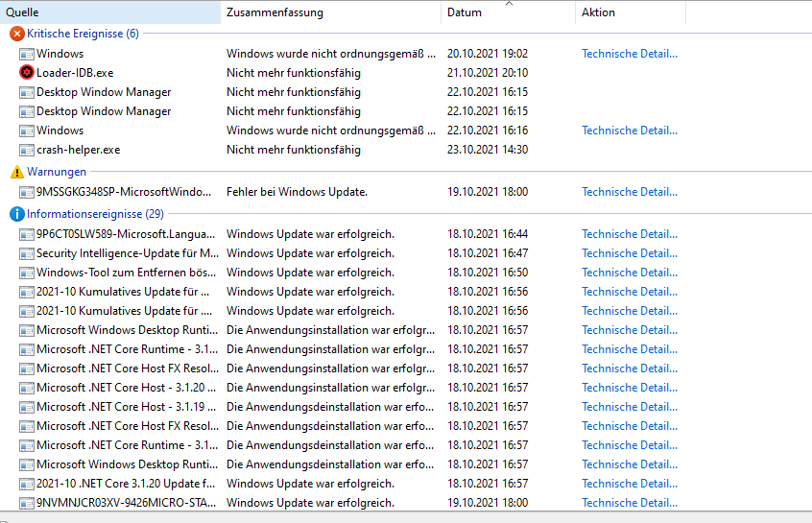
Task: Open Technische Details for Fehler bei Windows Update
Action: point(630,192)
